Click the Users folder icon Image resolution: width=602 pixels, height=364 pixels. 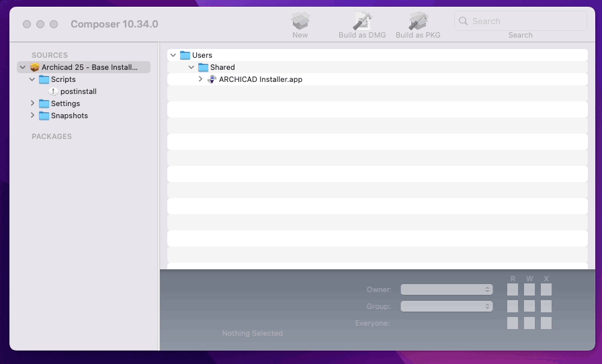(x=185, y=55)
